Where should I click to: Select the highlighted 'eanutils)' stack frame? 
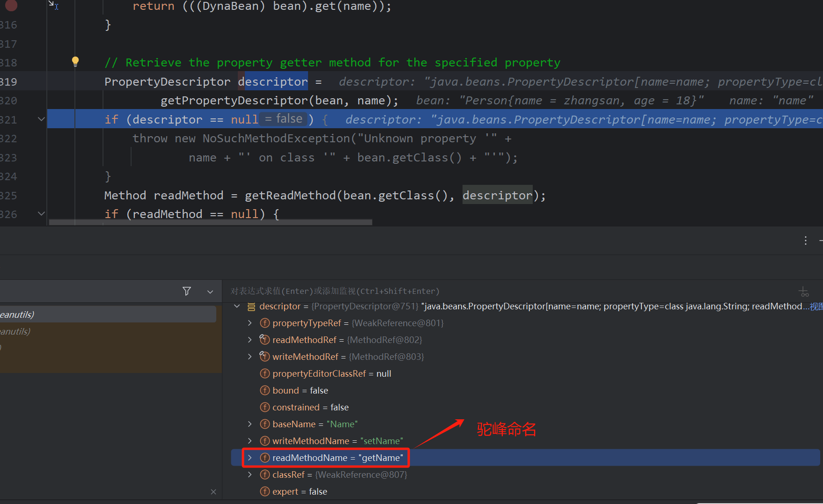(108, 314)
